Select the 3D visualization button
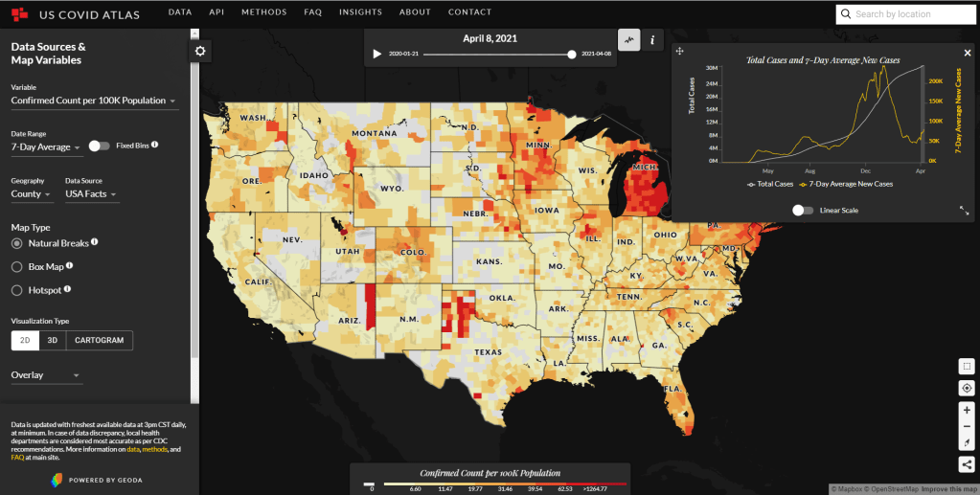 pyautogui.click(x=53, y=340)
